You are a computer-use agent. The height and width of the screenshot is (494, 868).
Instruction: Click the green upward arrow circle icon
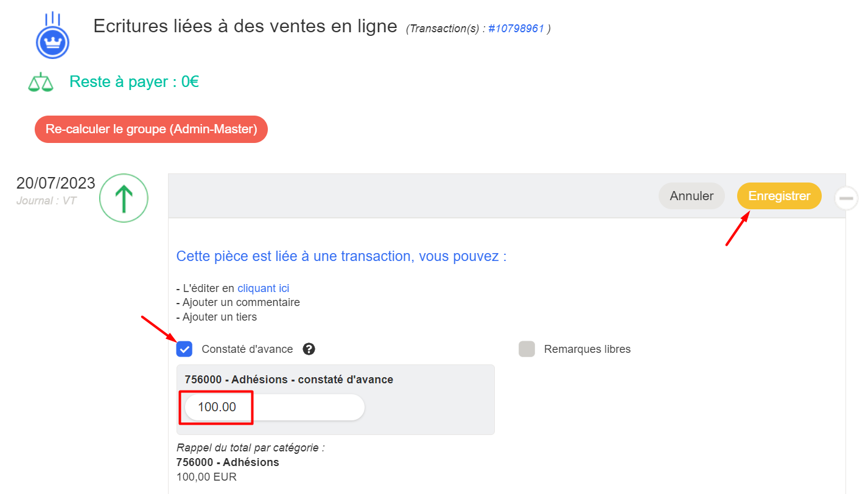tap(124, 198)
